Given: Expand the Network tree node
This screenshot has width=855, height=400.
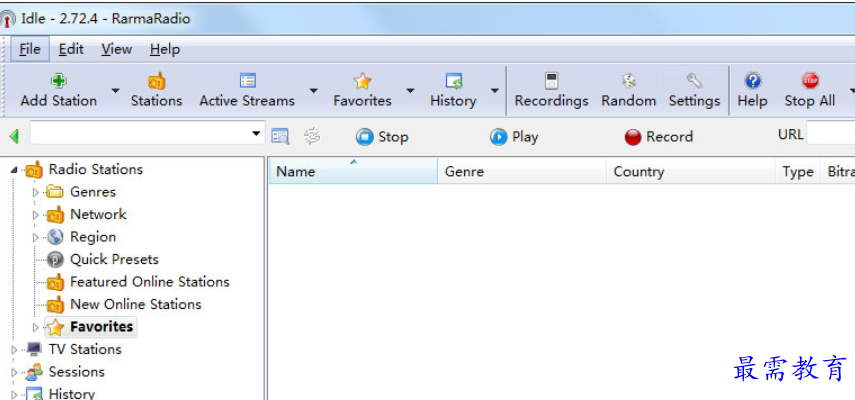Looking at the screenshot, I should click(x=35, y=215).
